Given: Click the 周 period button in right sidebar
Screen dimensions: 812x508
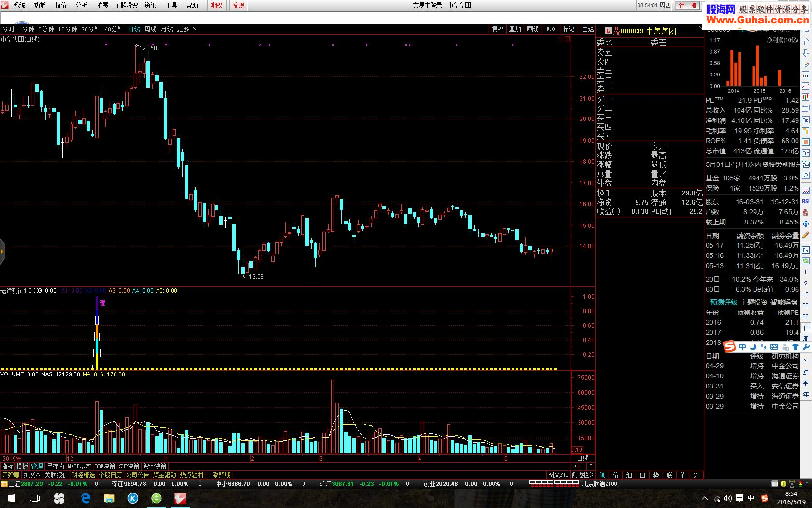Looking at the screenshot, I should 806,339.
